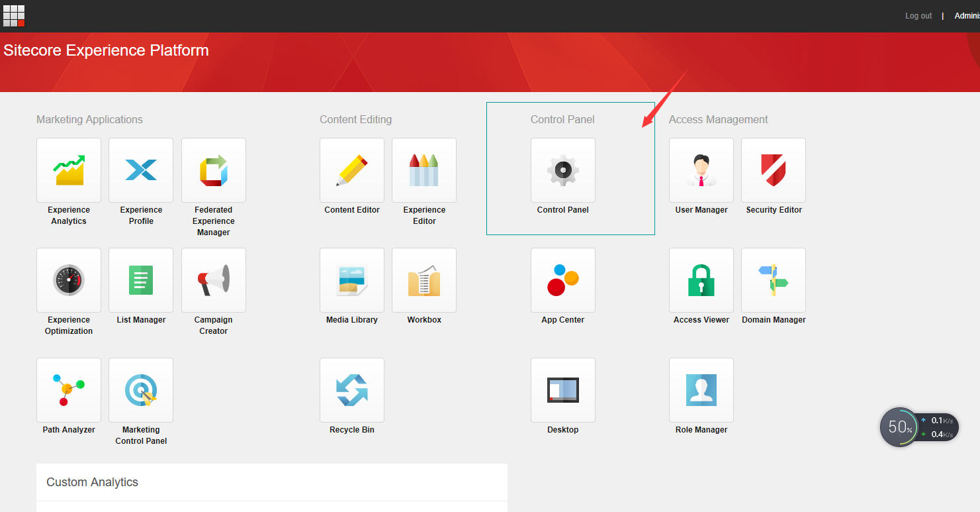980x512 pixels.
Task: Open User Manager icon
Action: [701, 170]
